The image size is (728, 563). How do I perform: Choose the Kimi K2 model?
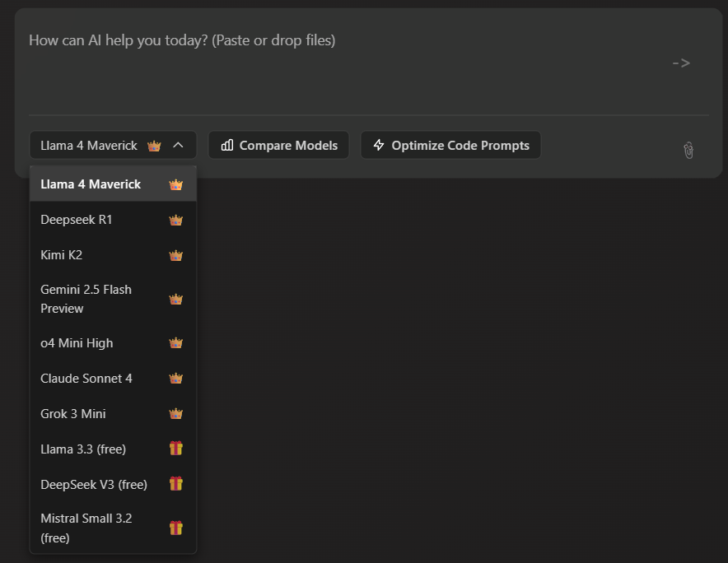pyautogui.click(x=113, y=255)
